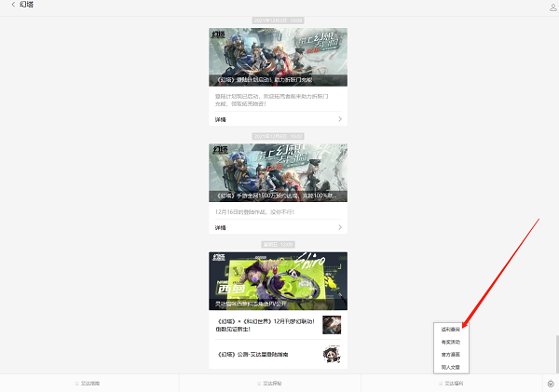Open the Shiro 西萝 character banner

point(278,280)
